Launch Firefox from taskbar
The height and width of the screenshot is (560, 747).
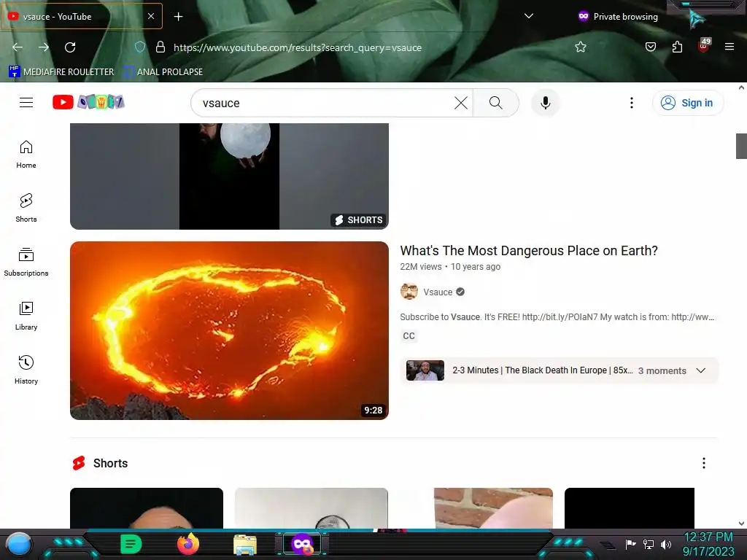tap(187, 544)
